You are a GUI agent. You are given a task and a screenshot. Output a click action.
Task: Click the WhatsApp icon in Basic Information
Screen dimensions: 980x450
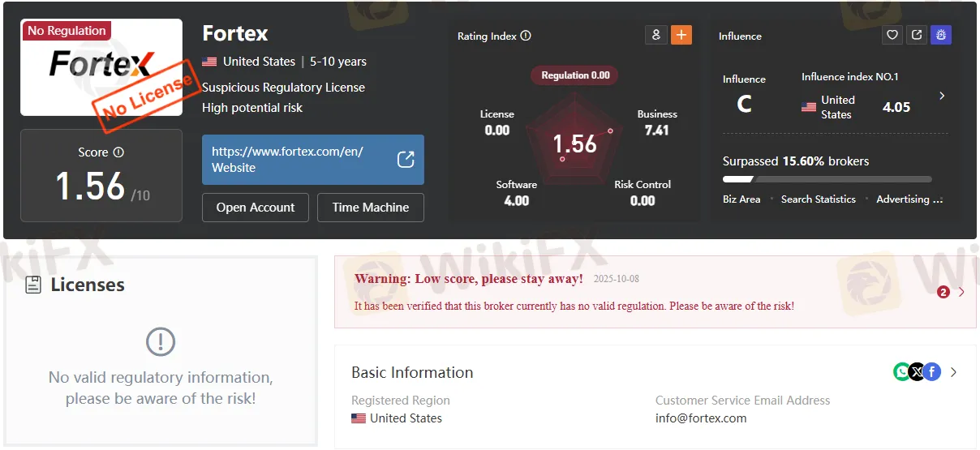[901, 372]
